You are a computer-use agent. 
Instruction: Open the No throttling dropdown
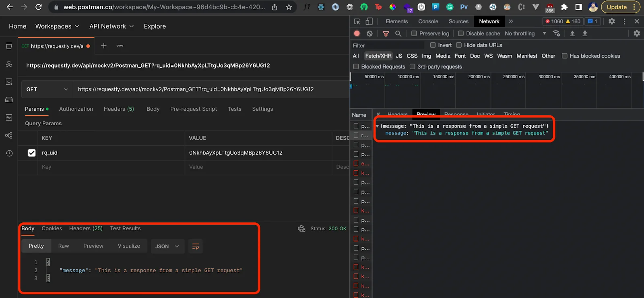click(x=525, y=33)
